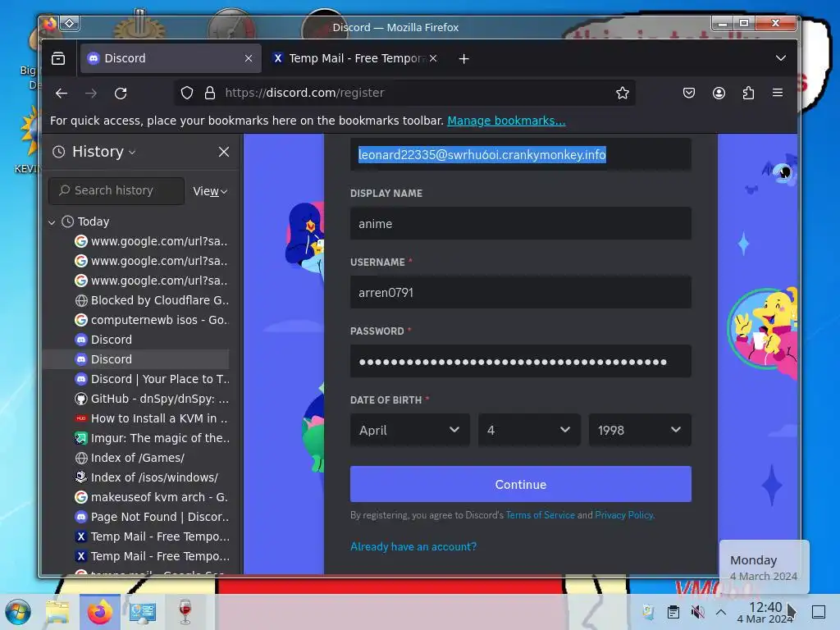Open Blocked by Cloudflare history entry
Image resolution: width=840 pixels, height=630 pixels.
click(152, 300)
